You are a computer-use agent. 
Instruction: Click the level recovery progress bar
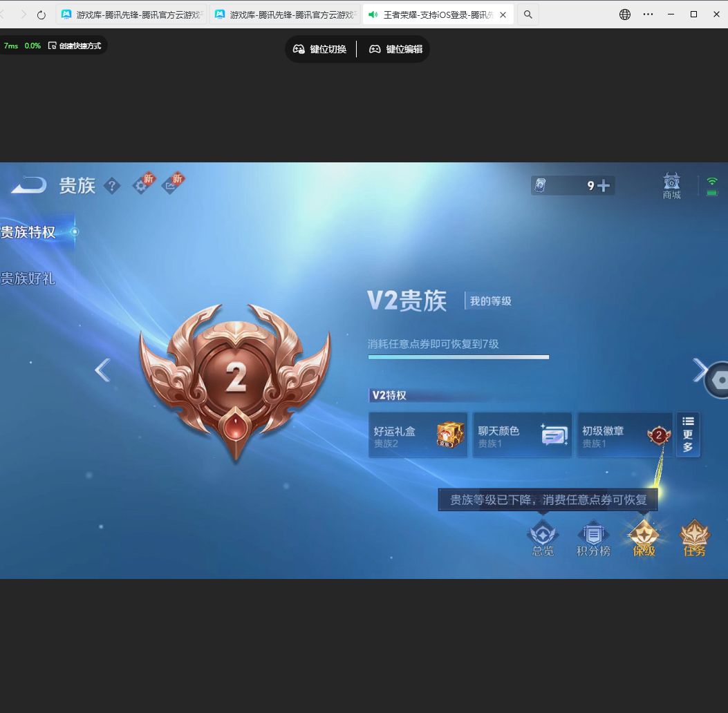(458, 357)
